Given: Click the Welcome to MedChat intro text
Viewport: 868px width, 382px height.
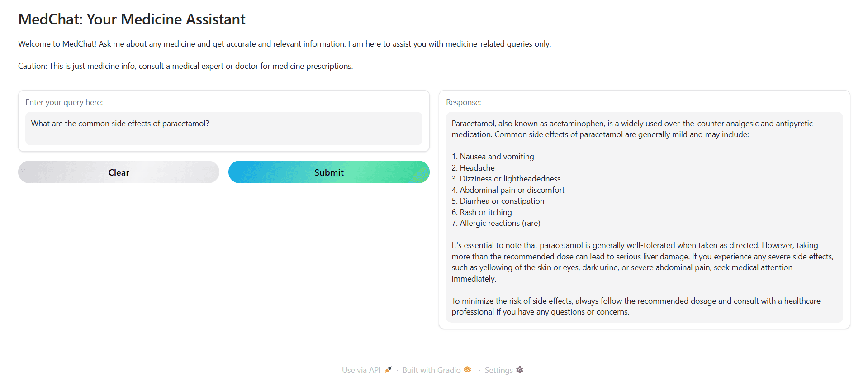Looking at the screenshot, I should (x=284, y=44).
